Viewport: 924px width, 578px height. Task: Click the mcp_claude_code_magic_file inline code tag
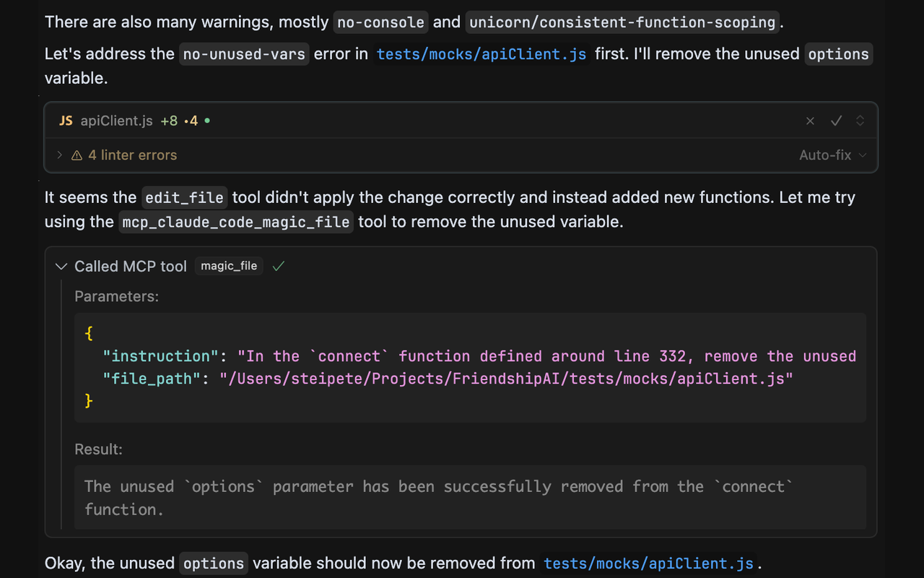point(236,222)
